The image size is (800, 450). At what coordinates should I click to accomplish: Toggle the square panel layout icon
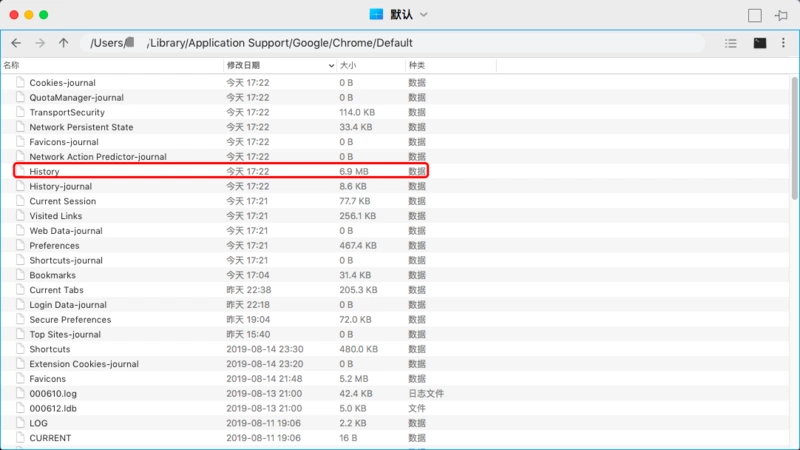(755, 15)
